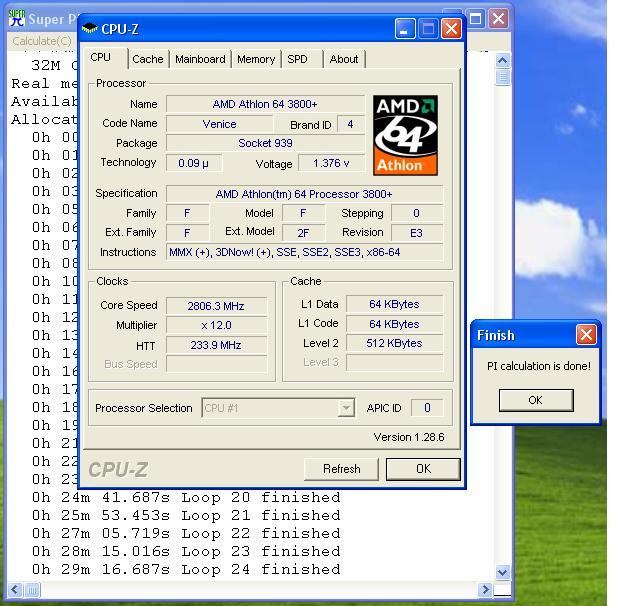
Task: Click the L1 Code value 64 KBytes
Action: point(394,324)
